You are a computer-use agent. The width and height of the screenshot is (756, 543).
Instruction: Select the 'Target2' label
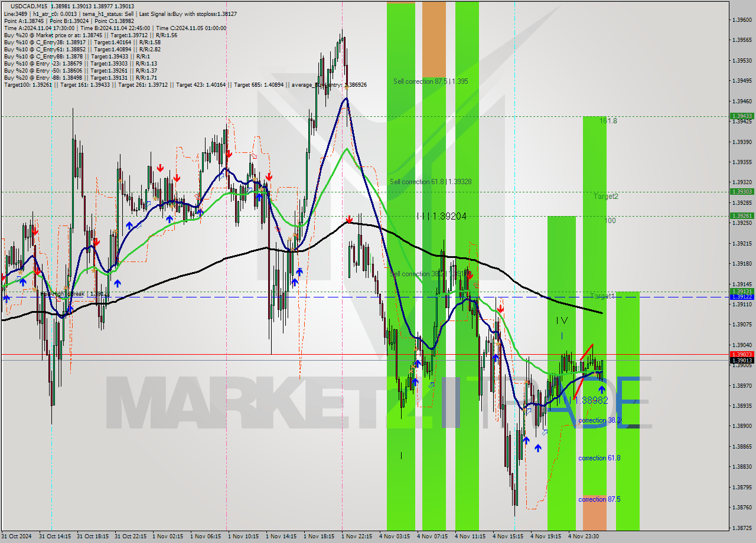click(x=606, y=197)
